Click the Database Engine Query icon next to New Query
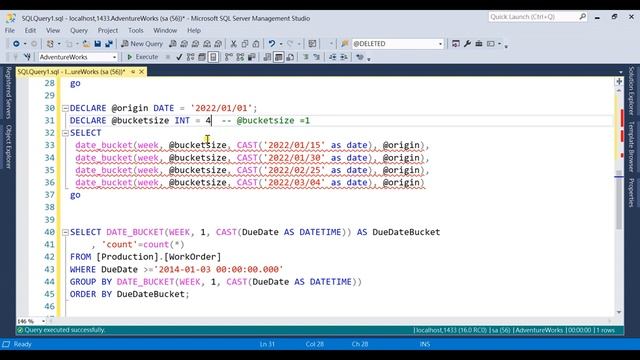Image resolution: width=640 pixels, height=360 pixels. tap(173, 44)
